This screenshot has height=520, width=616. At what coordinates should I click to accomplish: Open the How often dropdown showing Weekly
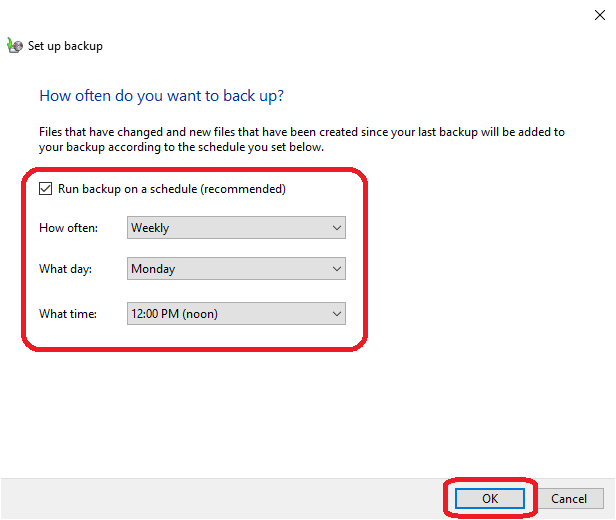click(236, 227)
